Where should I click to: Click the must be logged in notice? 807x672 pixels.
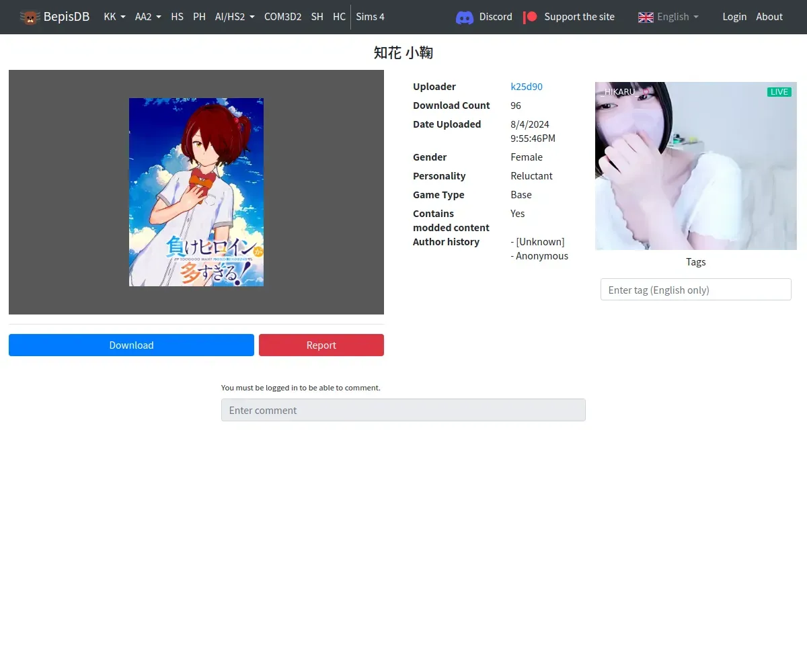pyautogui.click(x=301, y=388)
